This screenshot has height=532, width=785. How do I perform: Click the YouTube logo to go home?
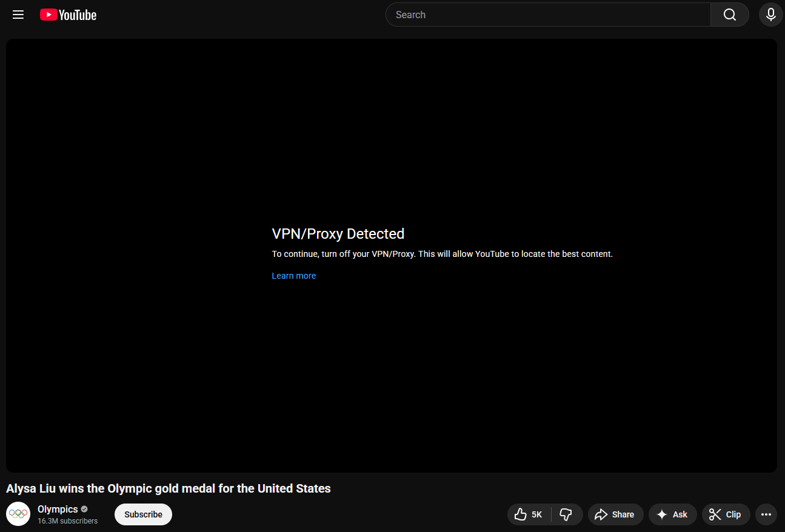68,15
